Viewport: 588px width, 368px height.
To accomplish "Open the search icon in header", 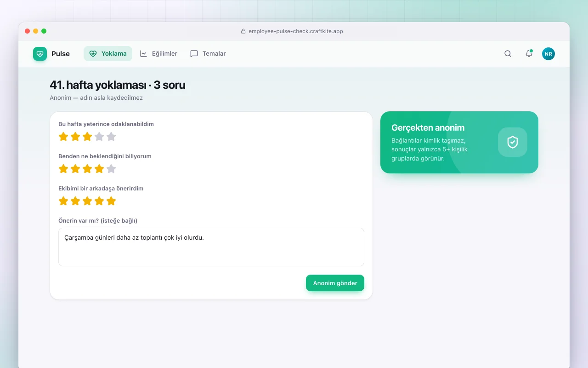I will click(508, 54).
